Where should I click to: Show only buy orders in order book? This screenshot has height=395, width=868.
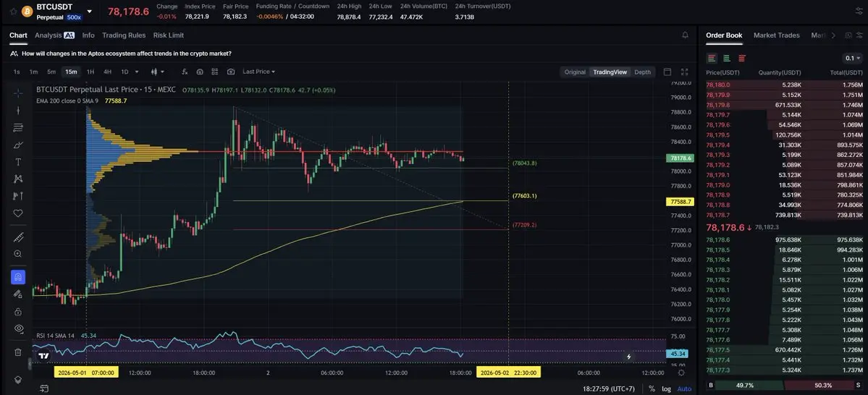click(727, 58)
